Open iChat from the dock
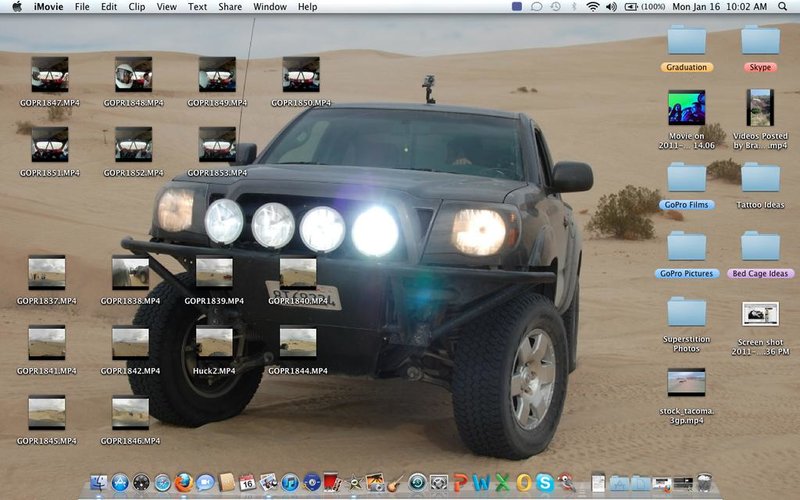Image resolution: width=800 pixels, height=500 pixels. (205, 482)
